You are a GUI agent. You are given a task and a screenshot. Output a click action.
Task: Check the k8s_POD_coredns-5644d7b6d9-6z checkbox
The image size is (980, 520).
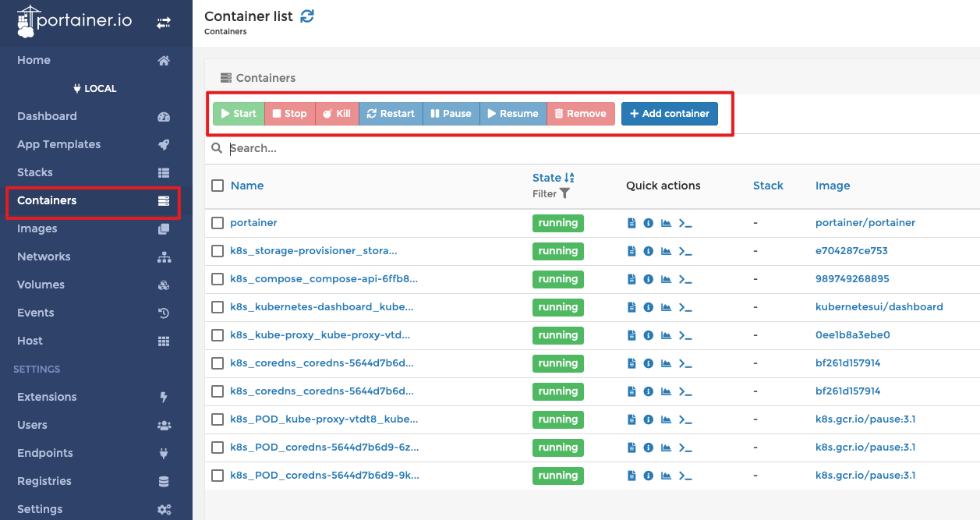click(218, 447)
